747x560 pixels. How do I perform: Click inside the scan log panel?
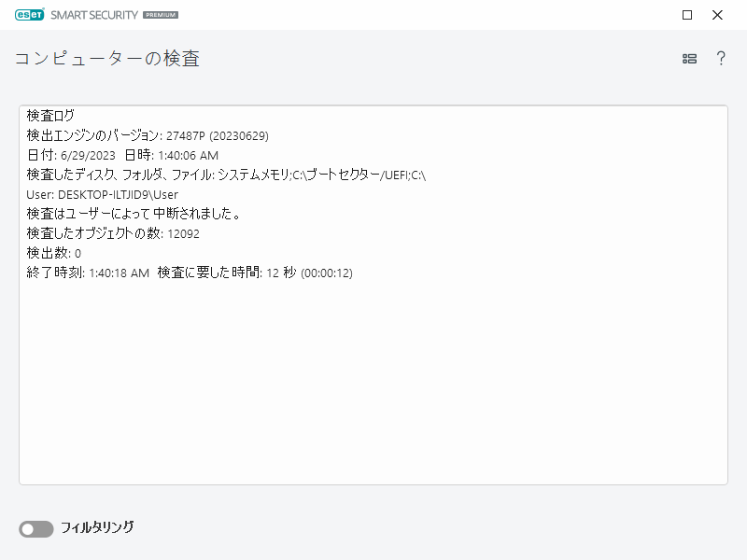[373, 373]
